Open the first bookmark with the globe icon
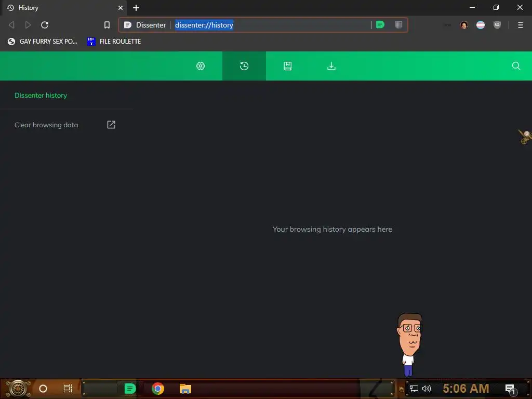The height and width of the screenshot is (399, 532). (43, 42)
